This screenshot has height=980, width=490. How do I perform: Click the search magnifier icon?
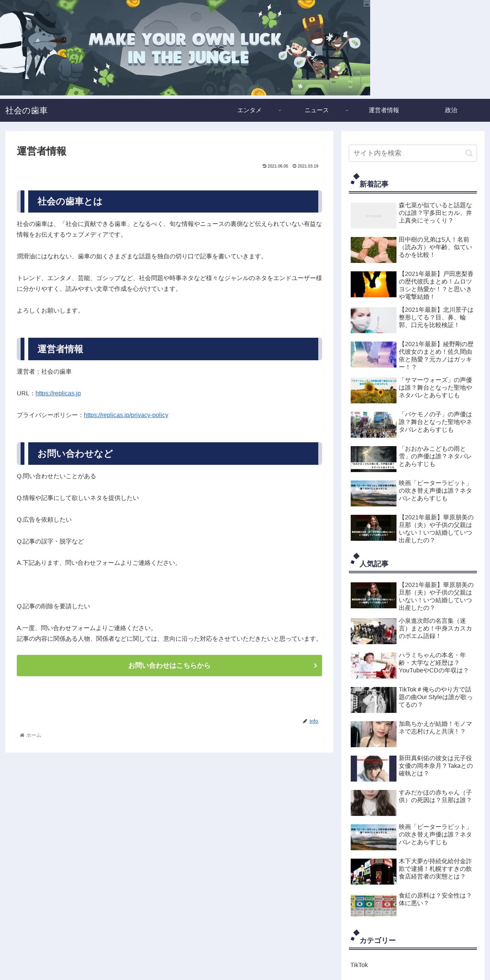click(x=469, y=153)
